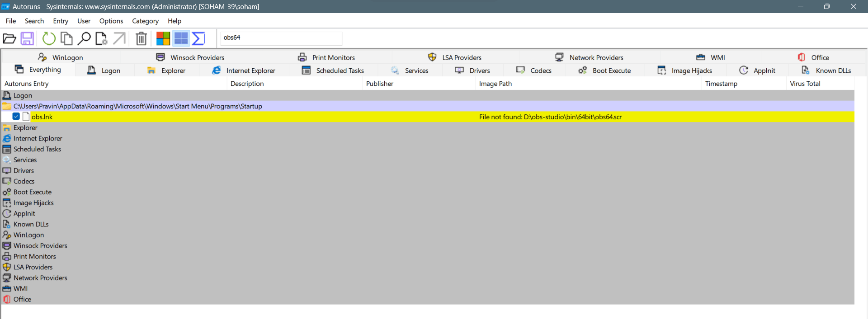868x319 pixels.
Task: Select the Explorer category row in list
Action: pos(428,128)
